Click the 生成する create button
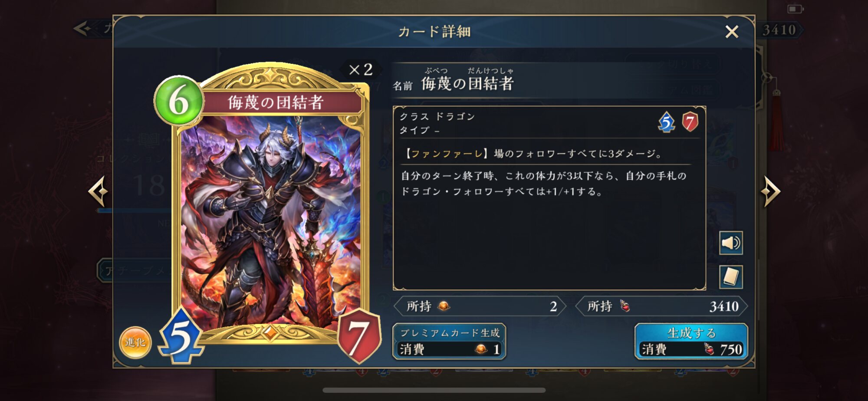Image resolution: width=868 pixels, height=401 pixels. [x=691, y=342]
